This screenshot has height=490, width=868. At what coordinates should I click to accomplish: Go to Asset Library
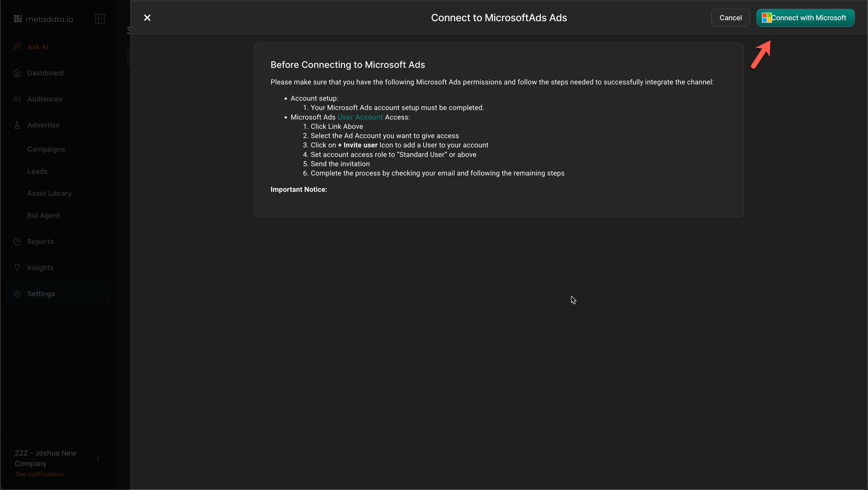(49, 193)
